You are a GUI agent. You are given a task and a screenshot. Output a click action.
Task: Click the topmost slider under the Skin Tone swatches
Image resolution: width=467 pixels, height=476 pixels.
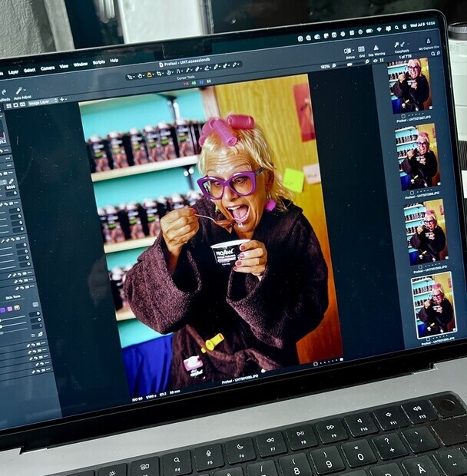(13, 318)
